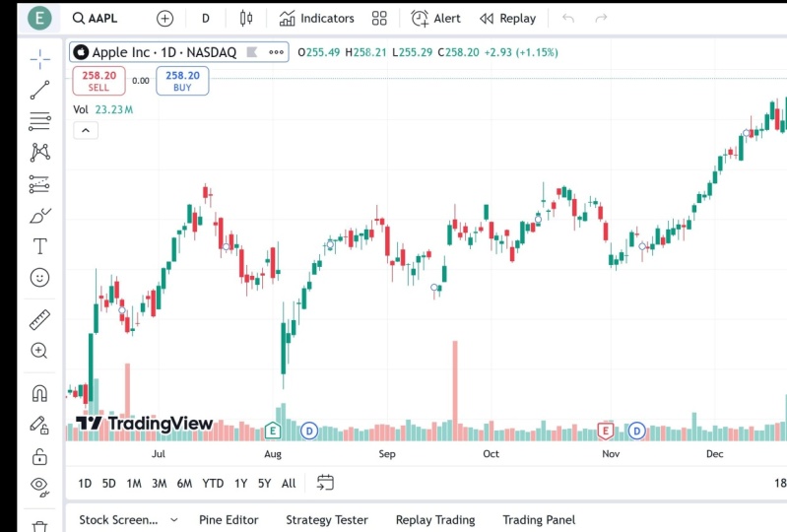The height and width of the screenshot is (532, 787).
Task: Select the zoom in tool
Action: tap(39, 351)
